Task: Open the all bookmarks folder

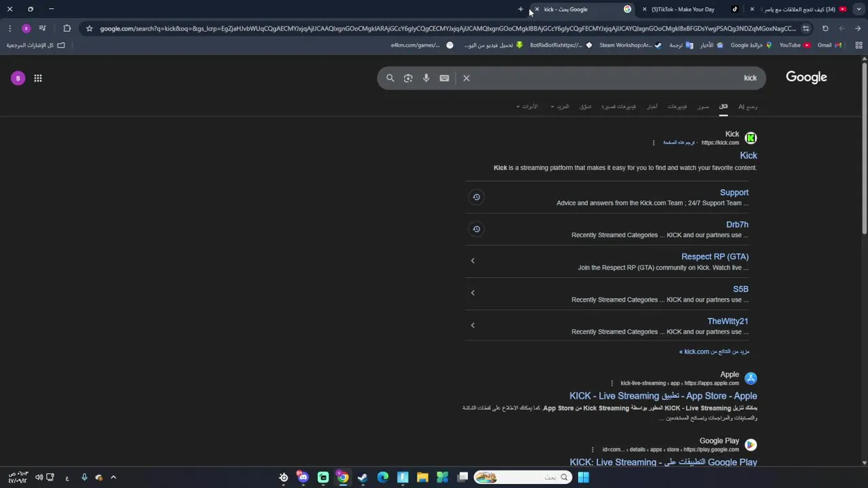Action: [x=35, y=45]
